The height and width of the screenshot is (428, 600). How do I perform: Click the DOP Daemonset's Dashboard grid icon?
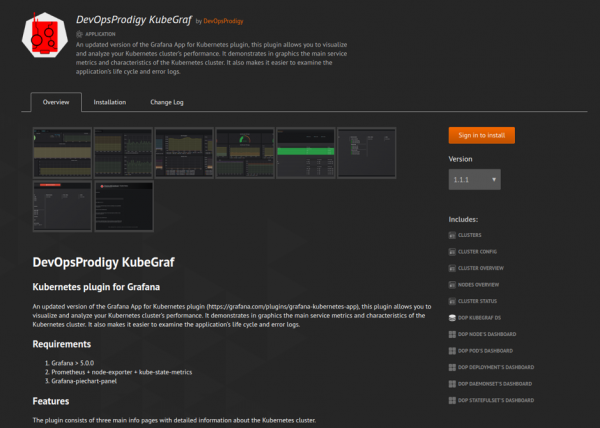pos(452,382)
